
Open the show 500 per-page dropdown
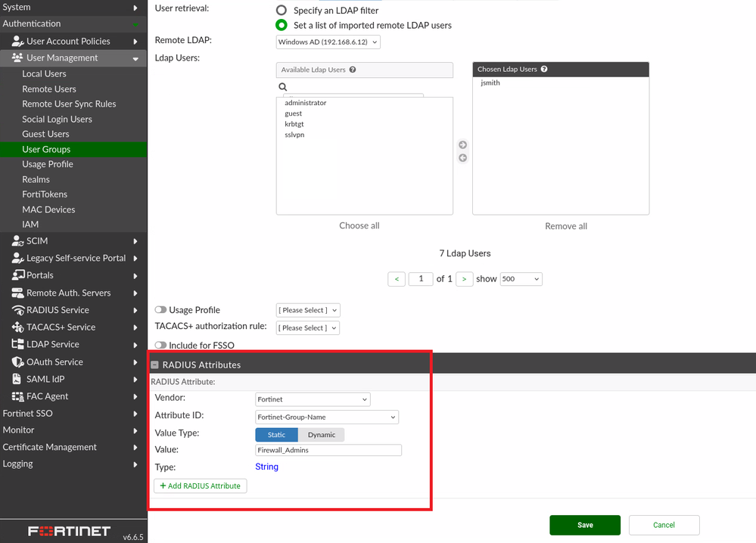[521, 278]
